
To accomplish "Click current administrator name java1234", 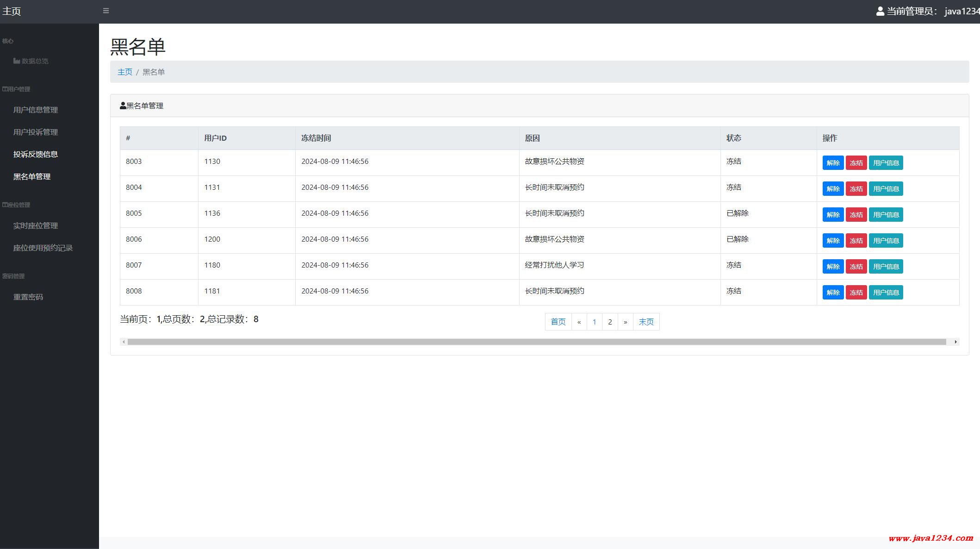I will coord(962,11).
